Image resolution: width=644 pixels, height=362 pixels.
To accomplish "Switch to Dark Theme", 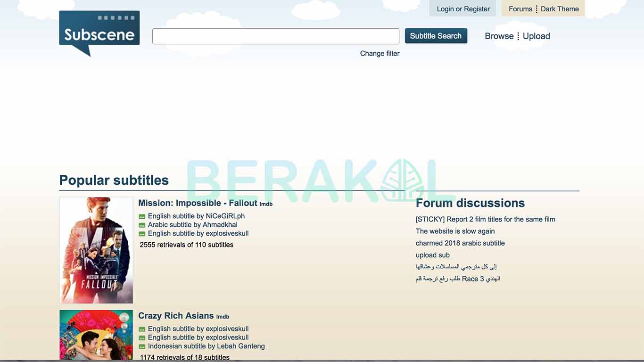I will [x=560, y=9].
